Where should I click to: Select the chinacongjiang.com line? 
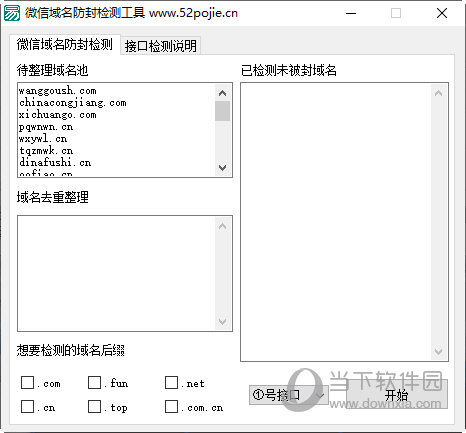pos(73,102)
